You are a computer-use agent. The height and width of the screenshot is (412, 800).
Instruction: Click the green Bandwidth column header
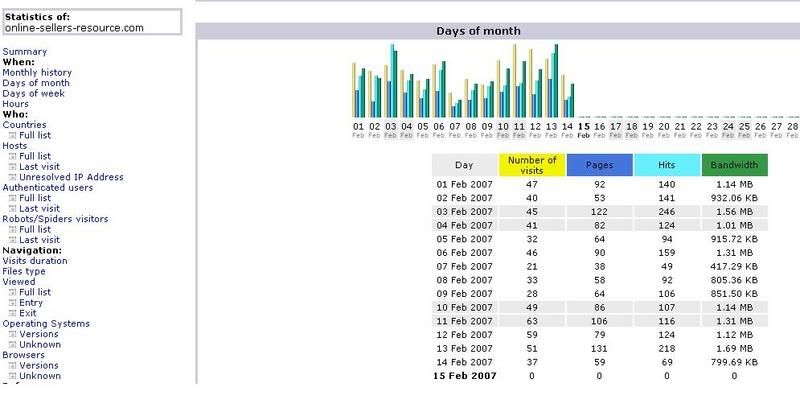(x=735, y=165)
